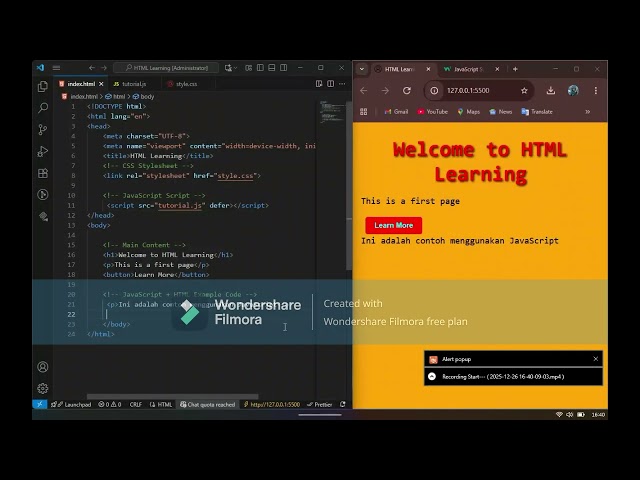Switch to index.html editor tab
Image resolution: width=640 pixels, height=480 pixels.
pos(81,84)
